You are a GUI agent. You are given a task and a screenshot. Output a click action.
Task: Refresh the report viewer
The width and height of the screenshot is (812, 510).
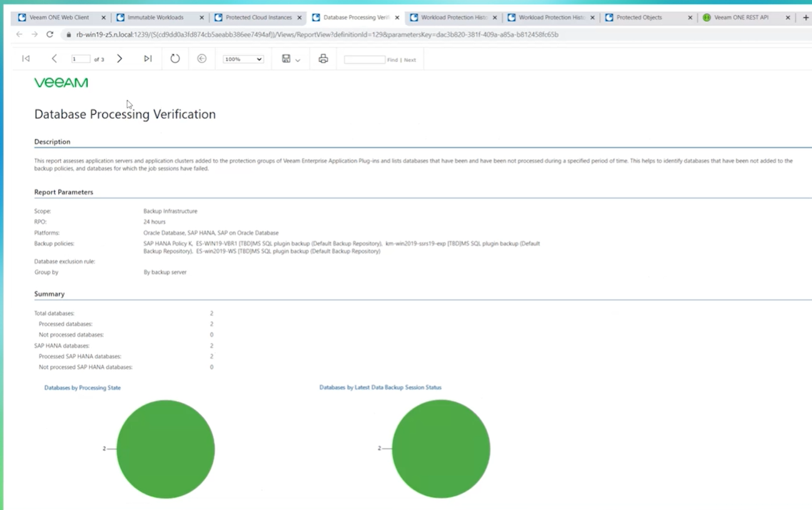click(x=175, y=59)
